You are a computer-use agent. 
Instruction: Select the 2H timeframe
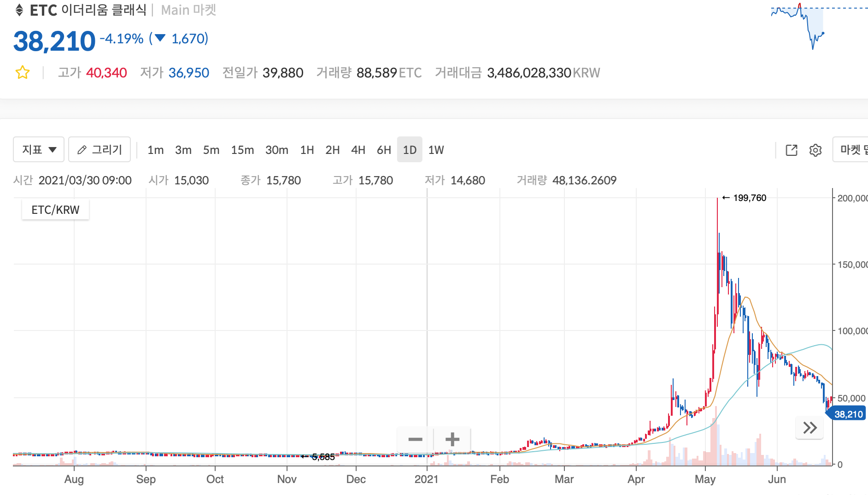tap(333, 150)
